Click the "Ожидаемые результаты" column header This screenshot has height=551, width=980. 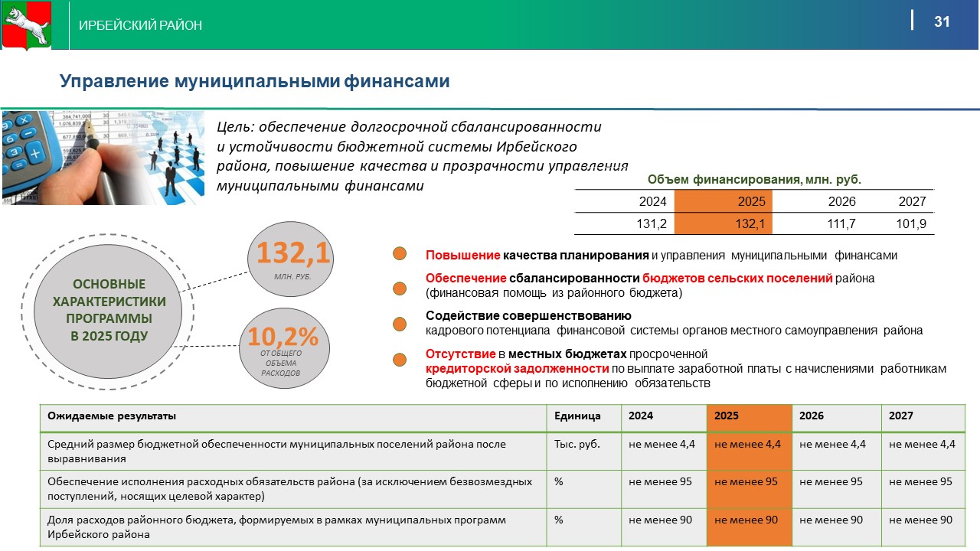[112, 416]
